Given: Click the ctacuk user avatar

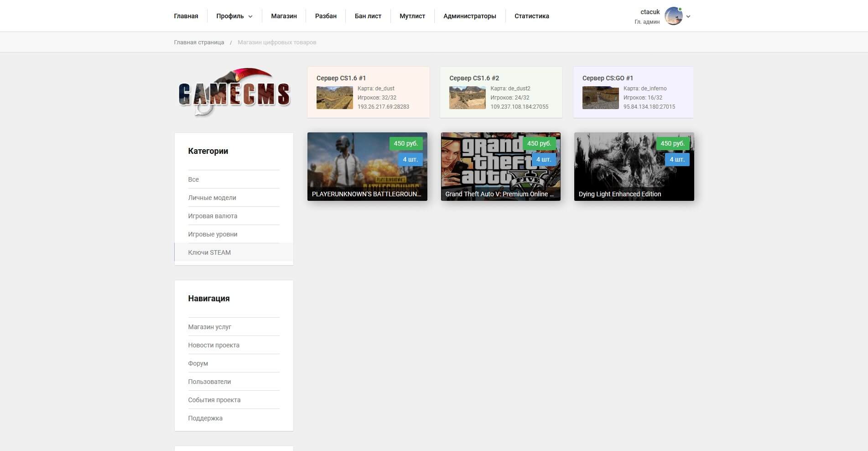Looking at the screenshot, I should [673, 16].
